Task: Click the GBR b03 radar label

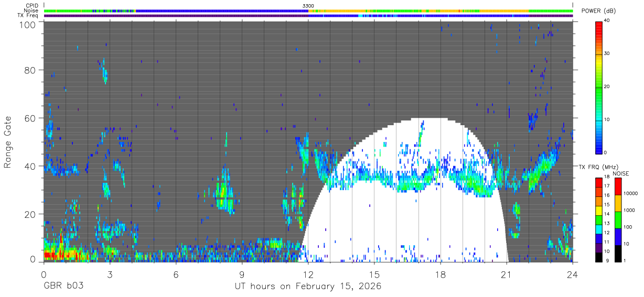Action: [63, 287]
